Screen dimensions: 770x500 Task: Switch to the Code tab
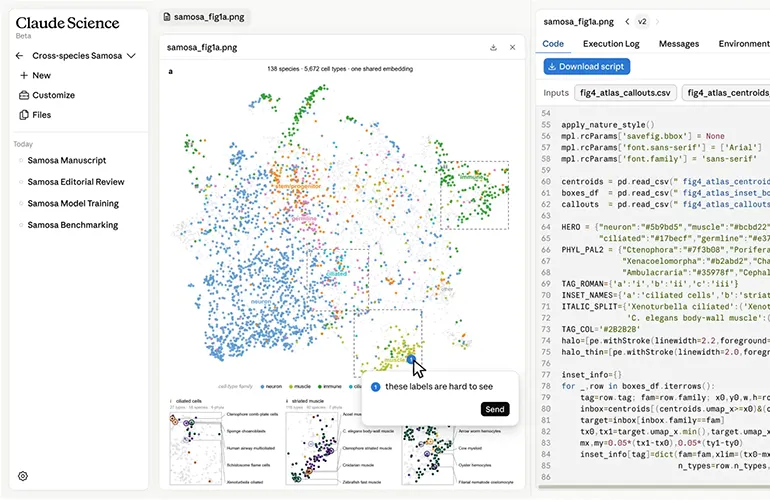(553, 44)
